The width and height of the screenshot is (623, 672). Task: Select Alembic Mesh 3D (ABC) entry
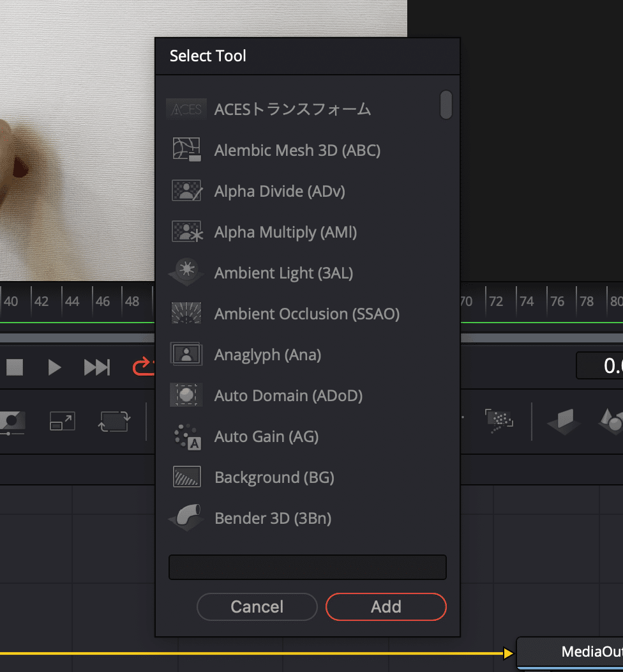coord(297,150)
